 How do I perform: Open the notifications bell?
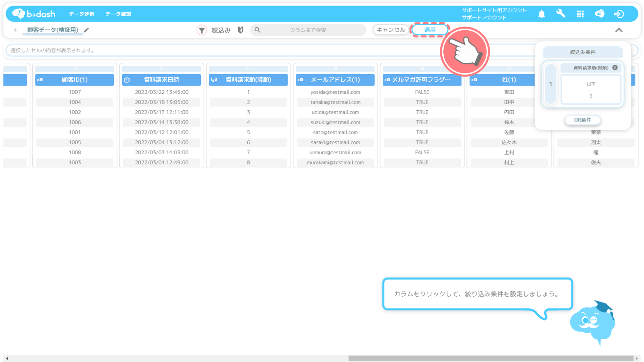click(x=541, y=14)
